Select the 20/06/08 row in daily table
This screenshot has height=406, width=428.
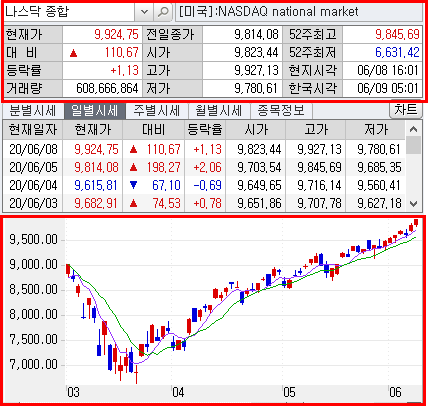[x=204, y=149]
